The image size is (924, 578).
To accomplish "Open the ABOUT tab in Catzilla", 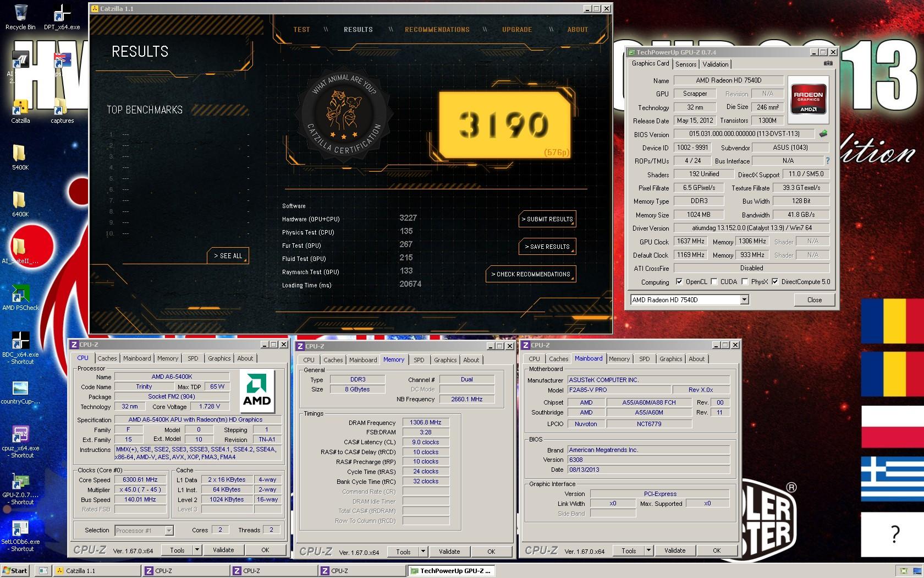I will click(x=577, y=30).
